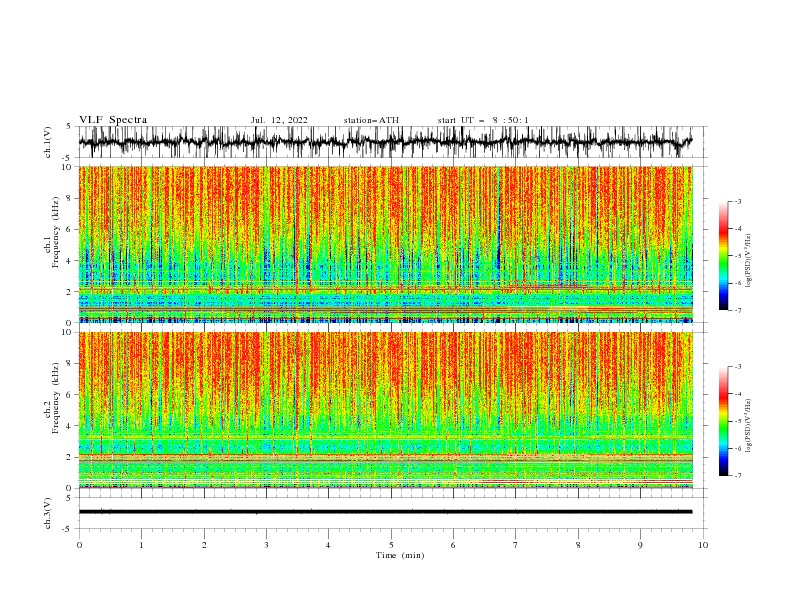Click the 'station=ATH' label

(371, 120)
